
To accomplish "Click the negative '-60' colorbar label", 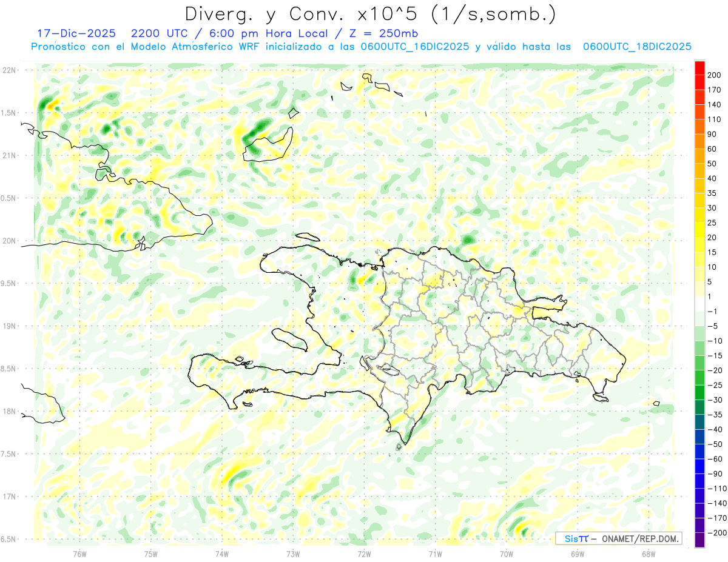I will pyautogui.click(x=715, y=459).
